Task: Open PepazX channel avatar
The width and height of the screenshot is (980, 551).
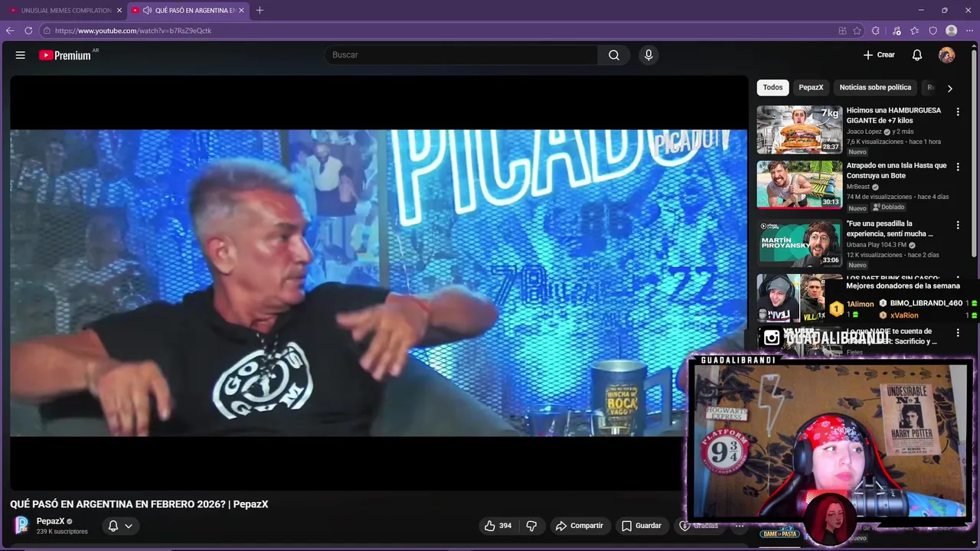Action: pos(22,525)
